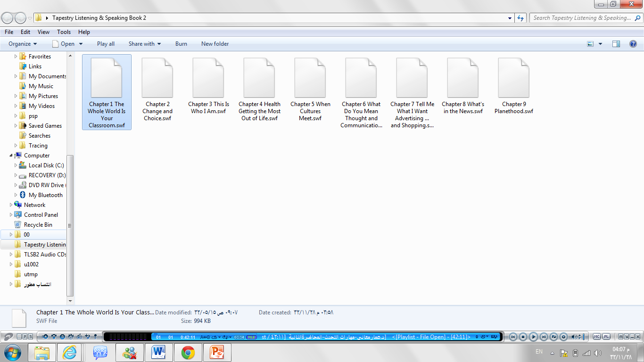The width and height of the screenshot is (644, 362).
Task: Click the Burn button
Action: (x=181, y=44)
